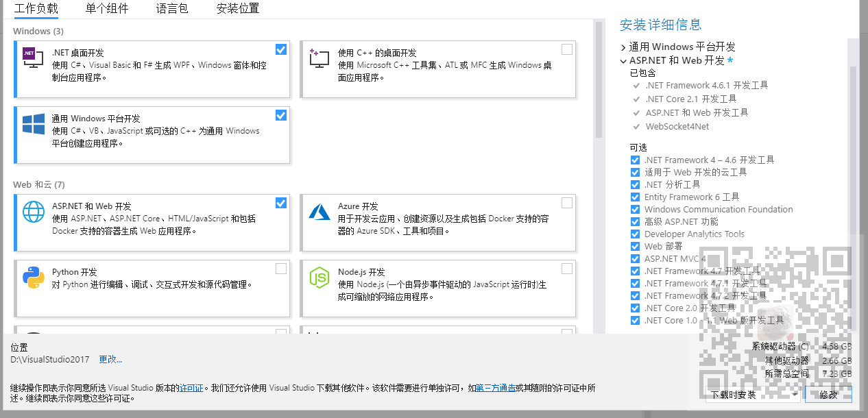Viewport: 868px width, 418px height.
Task: Open the 语言包 tab
Action: [x=171, y=9]
